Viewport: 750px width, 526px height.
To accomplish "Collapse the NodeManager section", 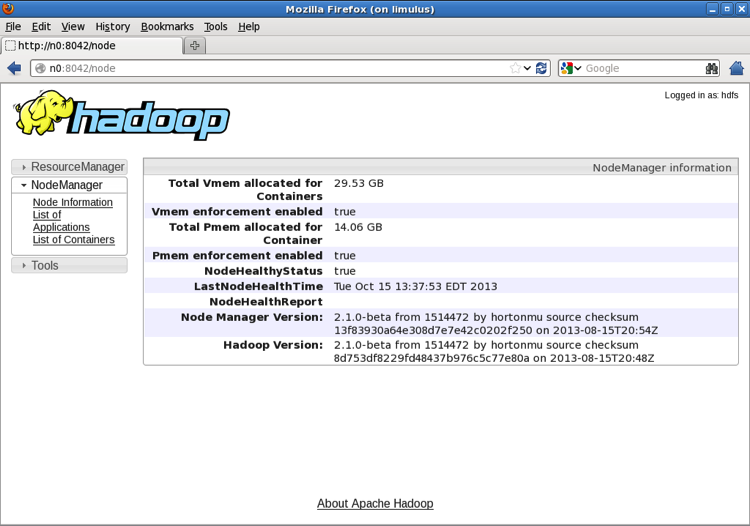I will click(69, 185).
